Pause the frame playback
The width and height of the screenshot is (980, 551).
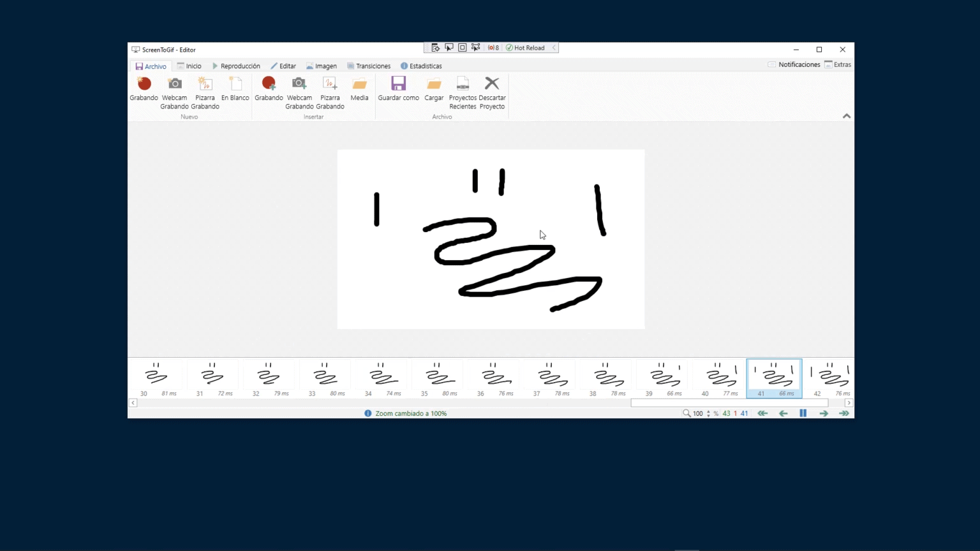pos(803,413)
